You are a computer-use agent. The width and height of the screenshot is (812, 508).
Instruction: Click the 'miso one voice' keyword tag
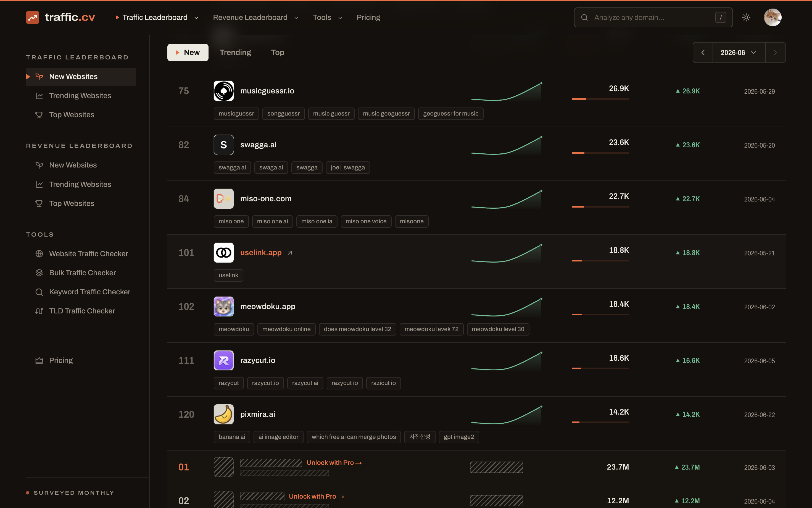366,221
